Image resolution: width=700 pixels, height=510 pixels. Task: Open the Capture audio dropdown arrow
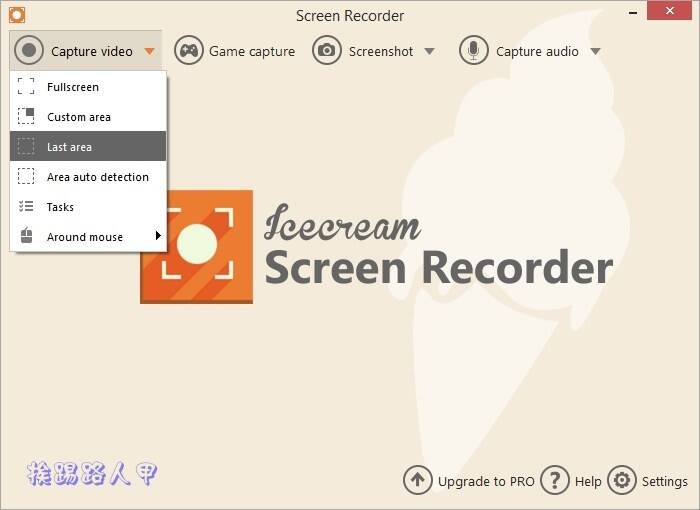click(595, 51)
